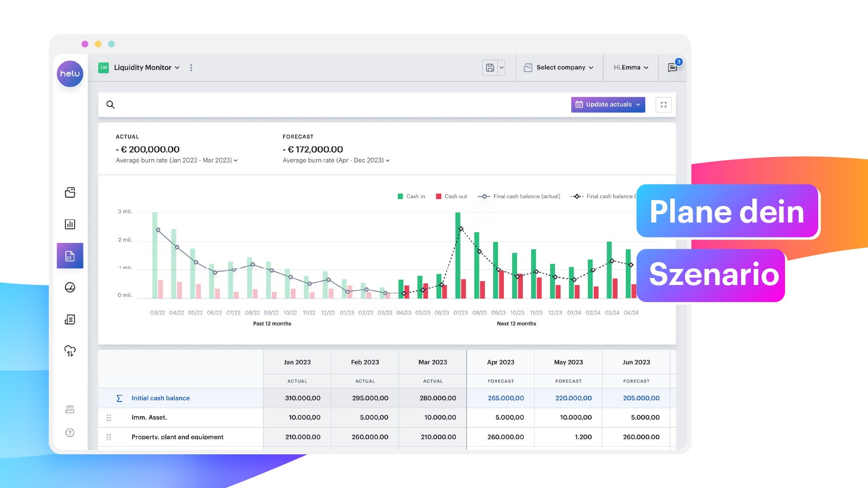Toggle Cash in legend series
This screenshot has width=868, height=488.
(x=411, y=196)
